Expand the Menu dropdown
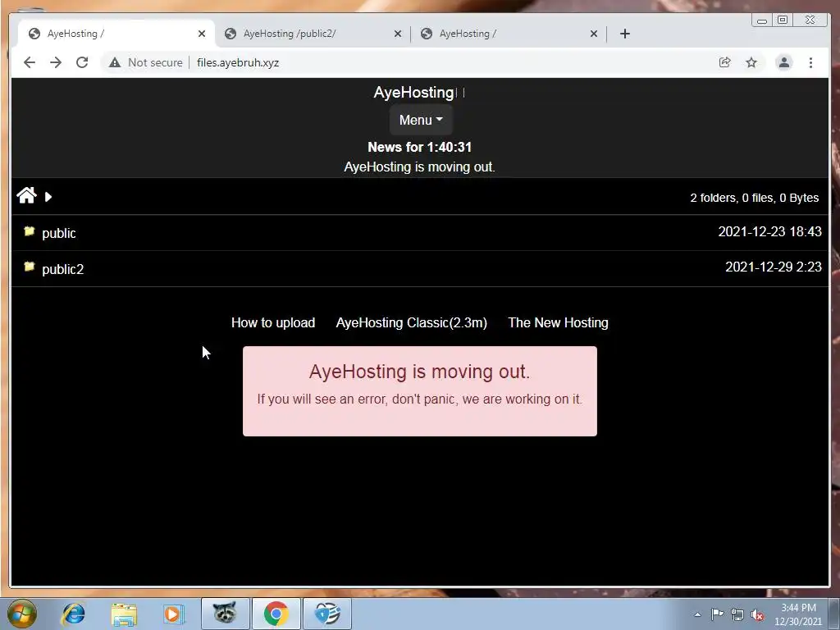 click(421, 120)
